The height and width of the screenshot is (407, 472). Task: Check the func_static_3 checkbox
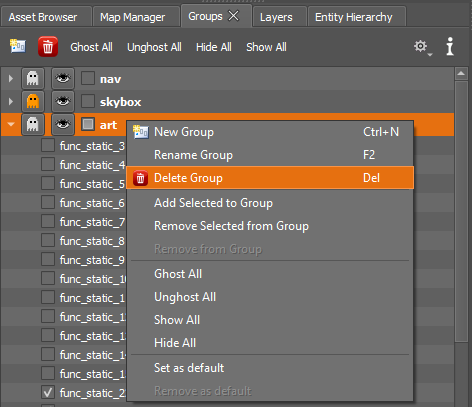[48, 146]
